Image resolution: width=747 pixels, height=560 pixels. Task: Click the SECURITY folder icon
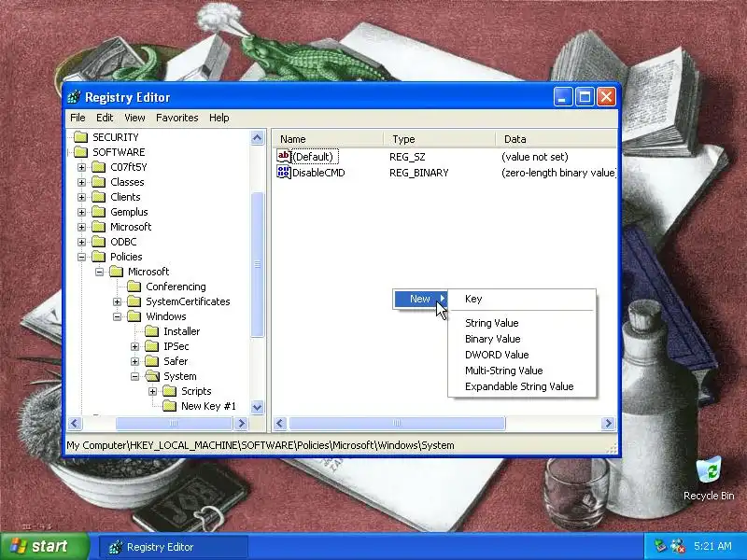click(81, 137)
